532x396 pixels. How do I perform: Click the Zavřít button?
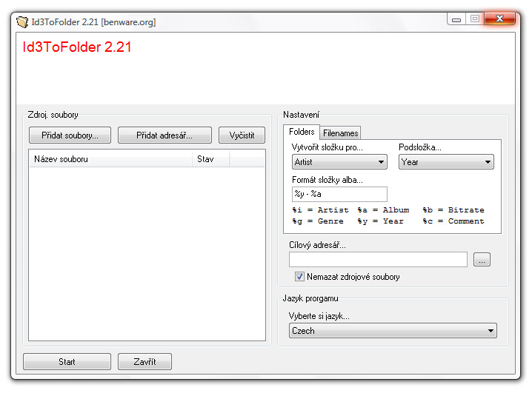pos(144,362)
